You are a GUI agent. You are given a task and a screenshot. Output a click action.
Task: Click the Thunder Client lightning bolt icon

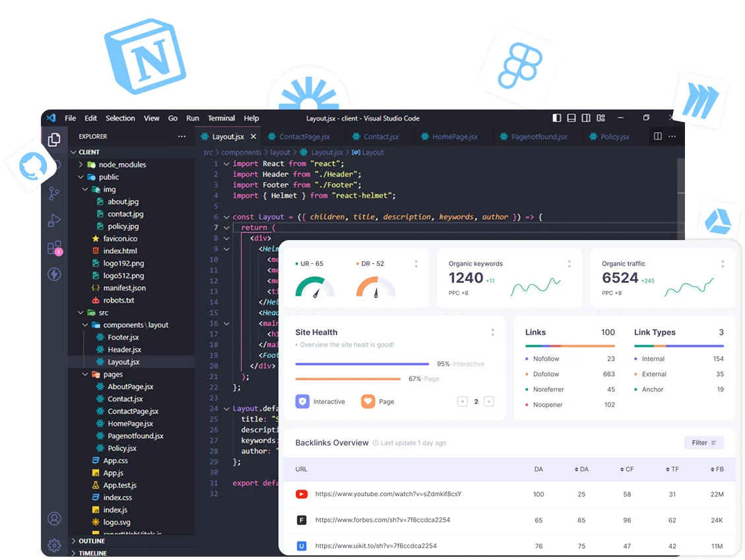coord(54,274)
